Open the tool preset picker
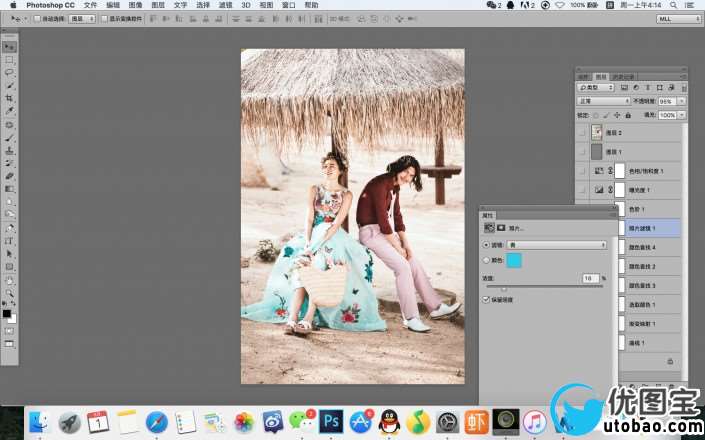705x440 pixels. point(18,19)
